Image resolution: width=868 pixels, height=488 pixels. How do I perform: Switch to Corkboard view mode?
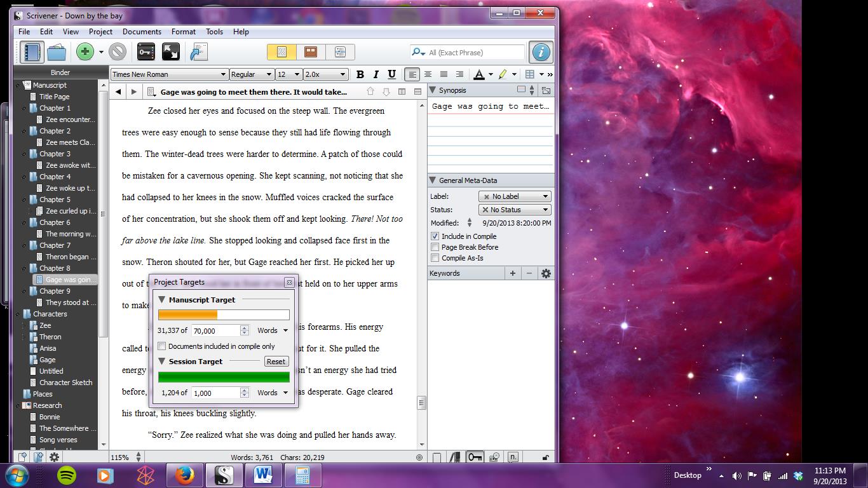(x=311, y=52)
